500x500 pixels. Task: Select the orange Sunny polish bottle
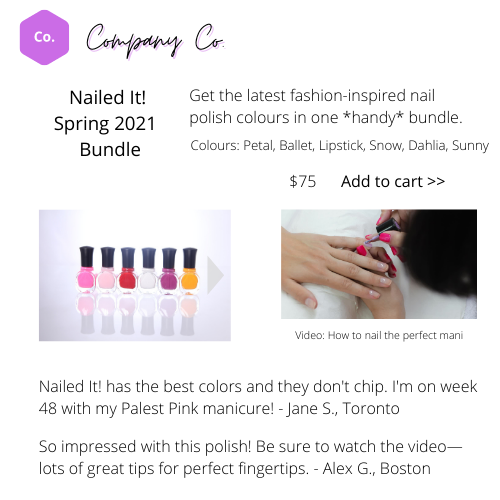tap(190, 271)
